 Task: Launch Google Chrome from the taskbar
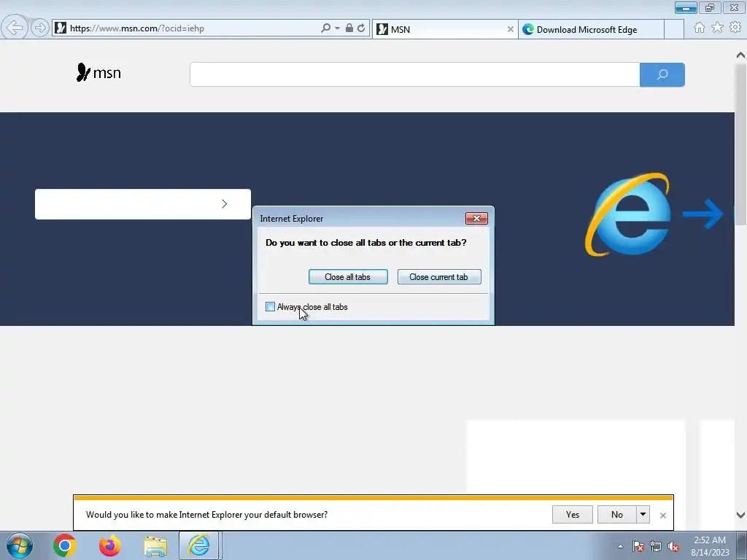pyautogui.click(x=65, y=545)
